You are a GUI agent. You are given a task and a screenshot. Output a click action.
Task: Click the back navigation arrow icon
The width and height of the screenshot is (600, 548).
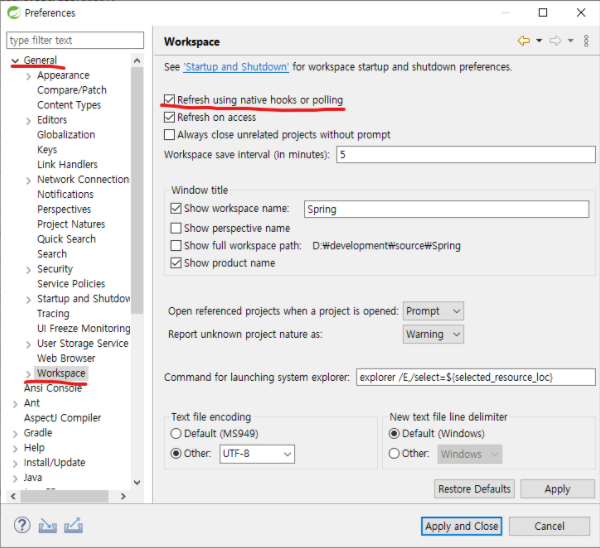(x=523, y=41)
